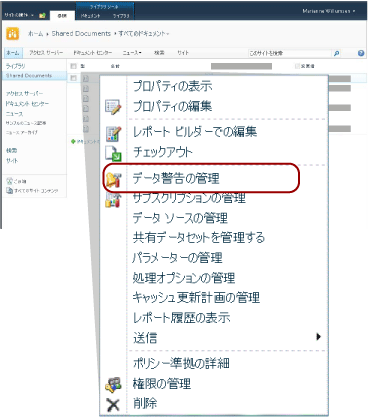Click Shared Documents in breadcrumb
368x417 pixels.
point(81,34)
